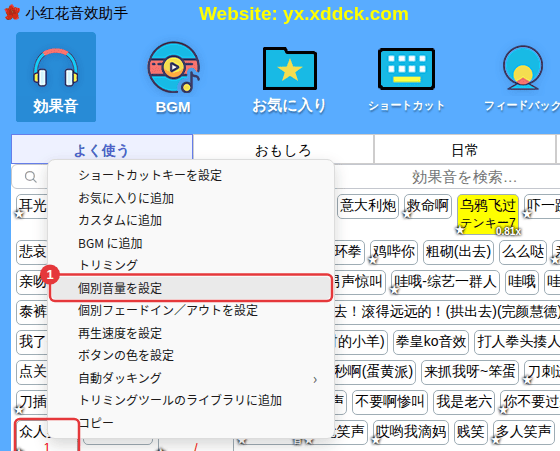Choose トリミング menu entry
This screenshot has height=451, width=560.
pos(191,265)
